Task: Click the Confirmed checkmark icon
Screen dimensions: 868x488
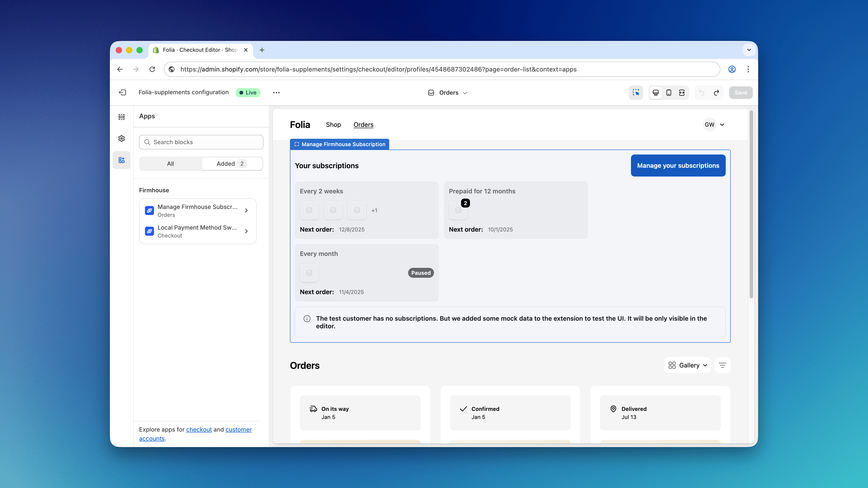Action: pos(463,409)
